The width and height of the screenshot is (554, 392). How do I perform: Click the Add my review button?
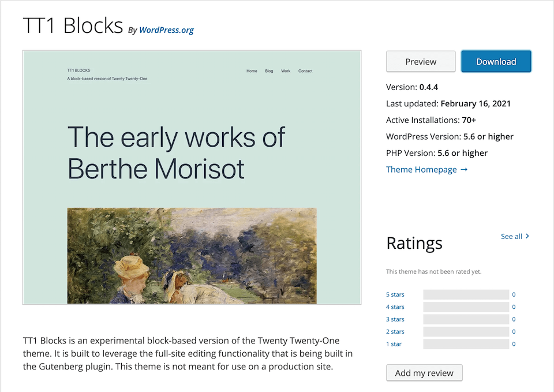pos(424,373)
